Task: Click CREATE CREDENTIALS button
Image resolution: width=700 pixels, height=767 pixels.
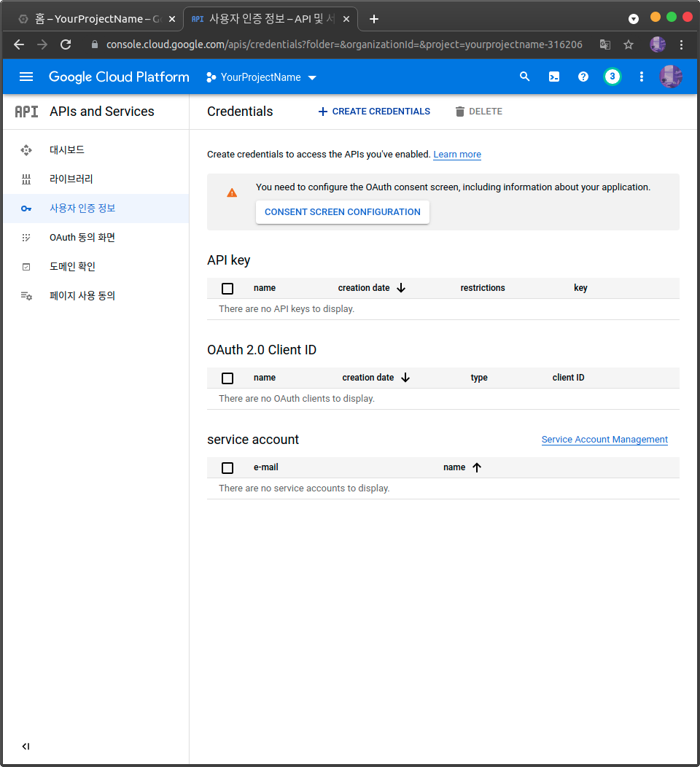Action: (x=374, y=112)
